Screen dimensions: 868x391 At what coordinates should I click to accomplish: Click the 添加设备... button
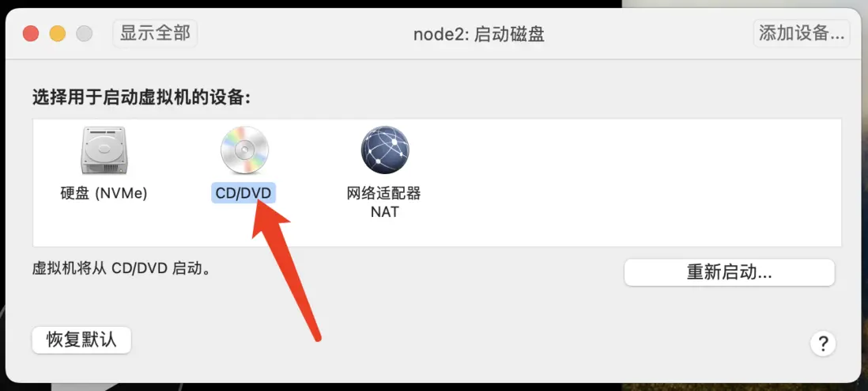tap(802, 33)
